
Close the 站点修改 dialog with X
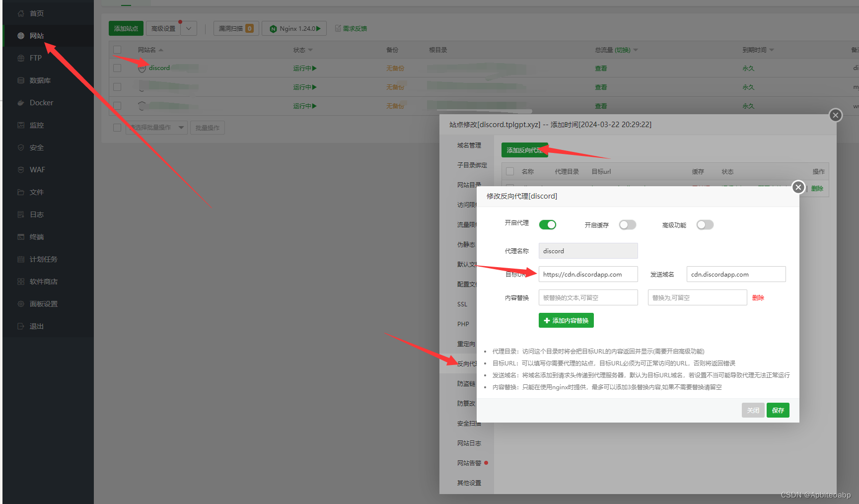pyautogui.click(x=836, y=115)
